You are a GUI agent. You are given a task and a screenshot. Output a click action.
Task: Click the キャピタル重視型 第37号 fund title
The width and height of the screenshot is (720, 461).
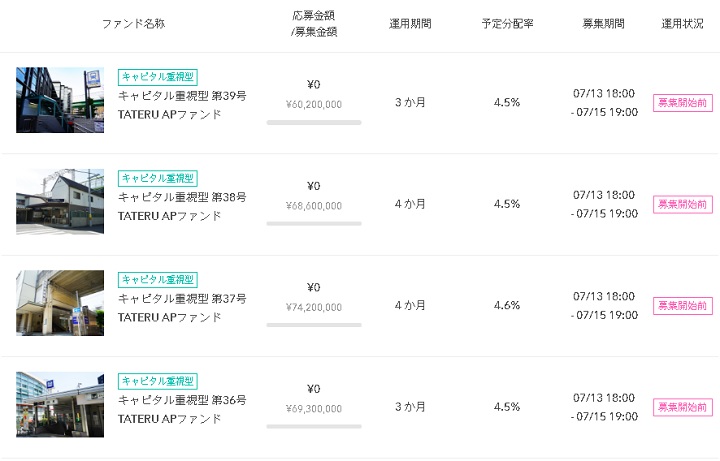(x=182, y=299)
